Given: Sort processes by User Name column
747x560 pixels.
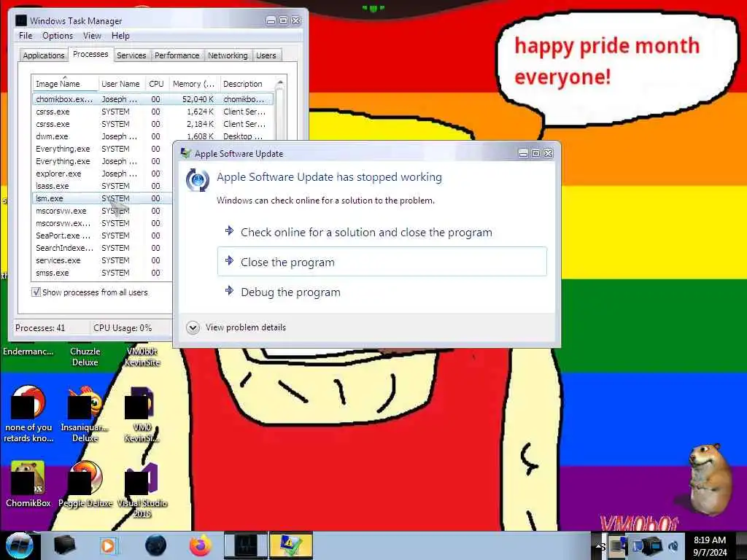Looking at the screenshot, I should [x=120, y=84].
